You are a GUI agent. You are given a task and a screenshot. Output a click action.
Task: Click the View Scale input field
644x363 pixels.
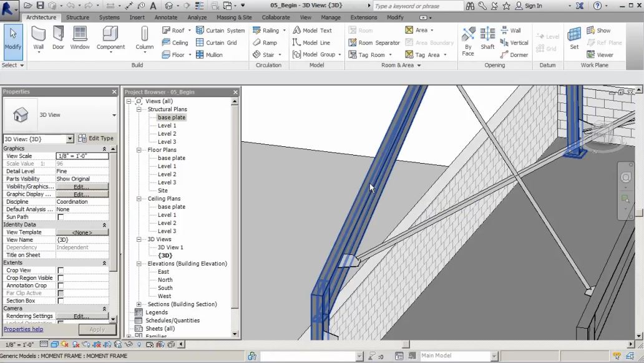click(x=82, y=156)
